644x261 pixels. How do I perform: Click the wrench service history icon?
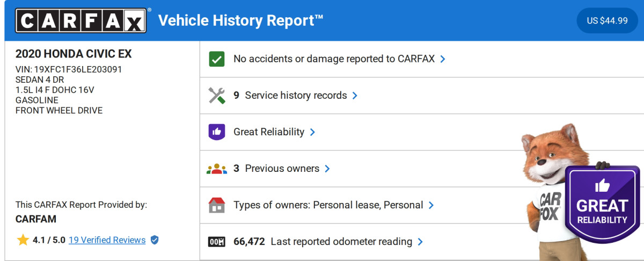217,96
